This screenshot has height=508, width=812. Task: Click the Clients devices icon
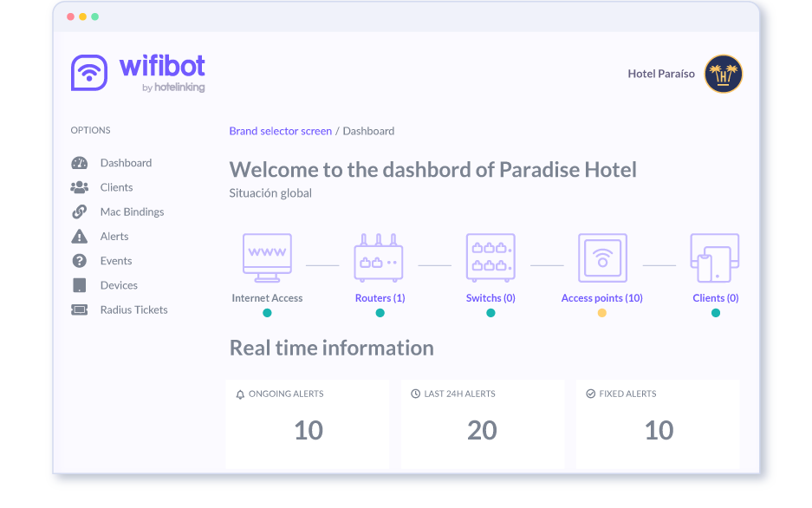point(715,257)
